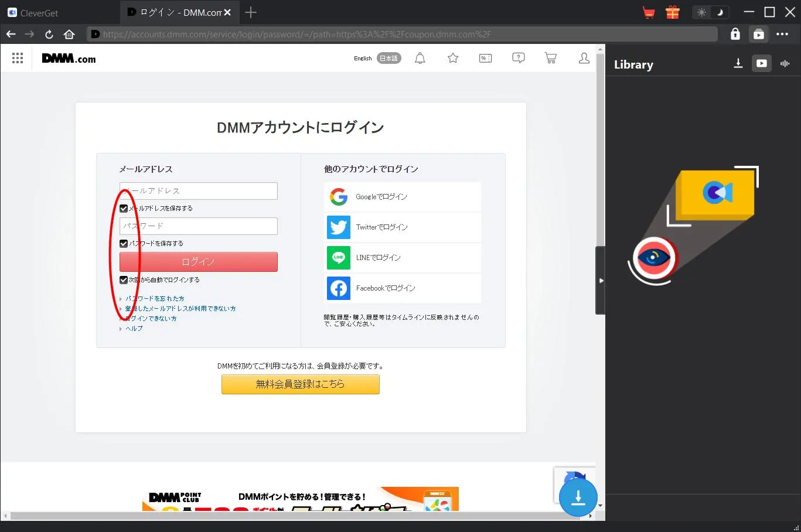Open DMM services grid menu
This screenshot has height=532, width=801.
click(18, 58)
